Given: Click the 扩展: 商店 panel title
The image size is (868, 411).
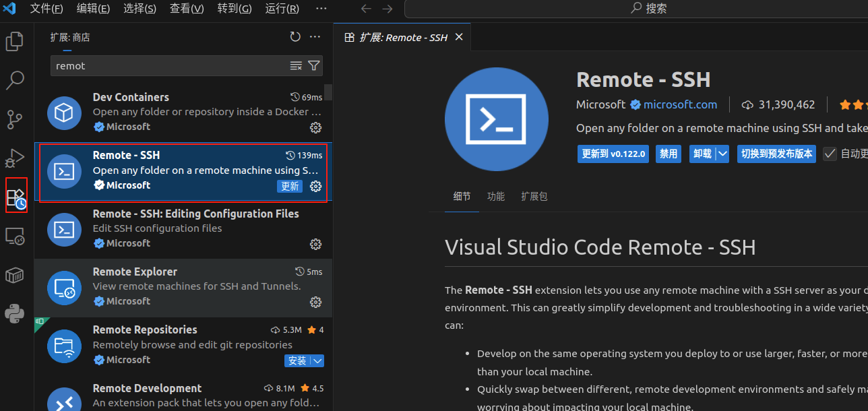Looking at the screenshot, I should (70, 37).
